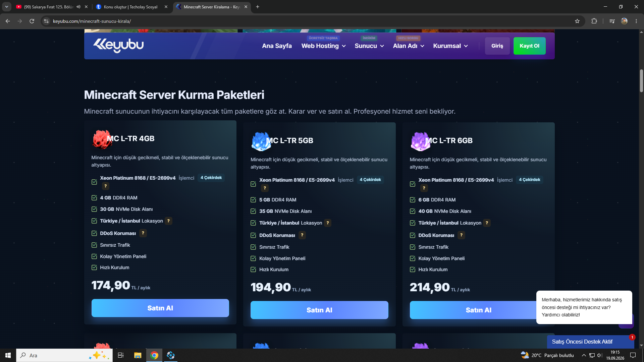
Task: Click the 4 GB DDR4 RAM checkmark
Action: click(94, 198)
